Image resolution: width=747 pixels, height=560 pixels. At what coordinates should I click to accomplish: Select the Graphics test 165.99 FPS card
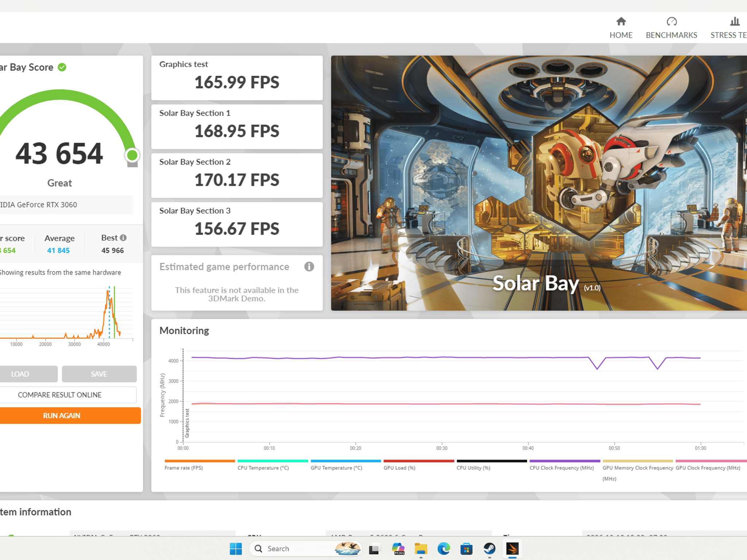(237, 78)
